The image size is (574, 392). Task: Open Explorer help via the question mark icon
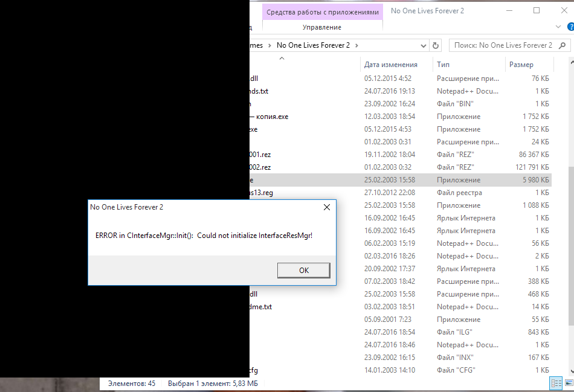tap(570, 27)
